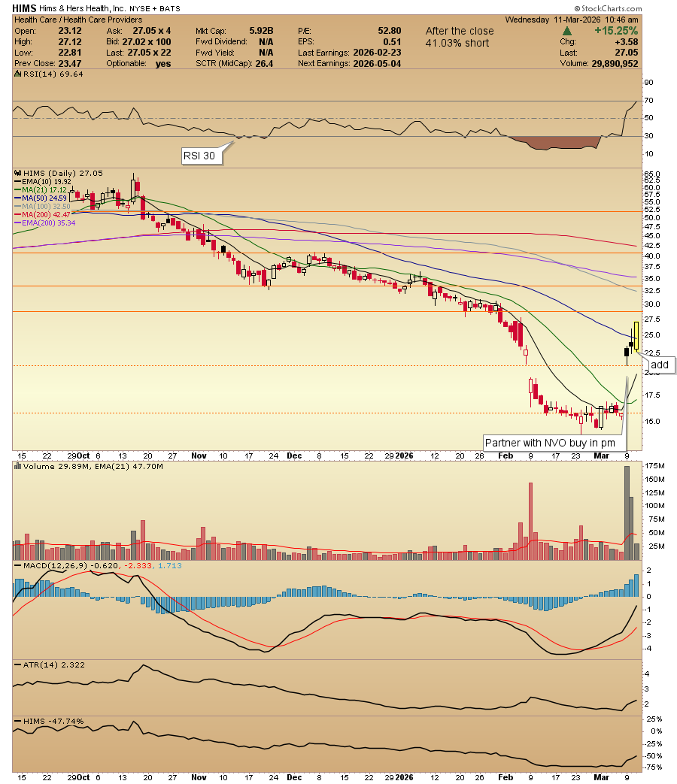Select the +15.25% change value
The width and height of the screenshot is (677, 784).
point(616,31)
